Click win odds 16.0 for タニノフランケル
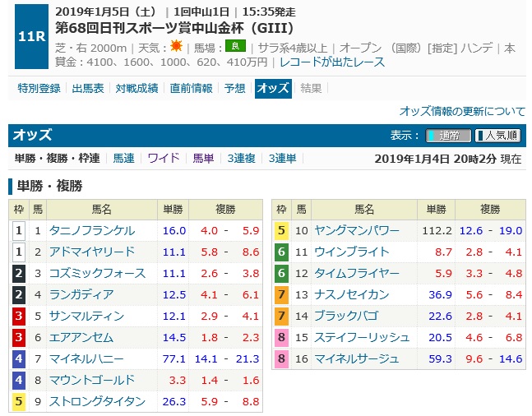Viewport: 532px width, 416px height. coord(174,231)
